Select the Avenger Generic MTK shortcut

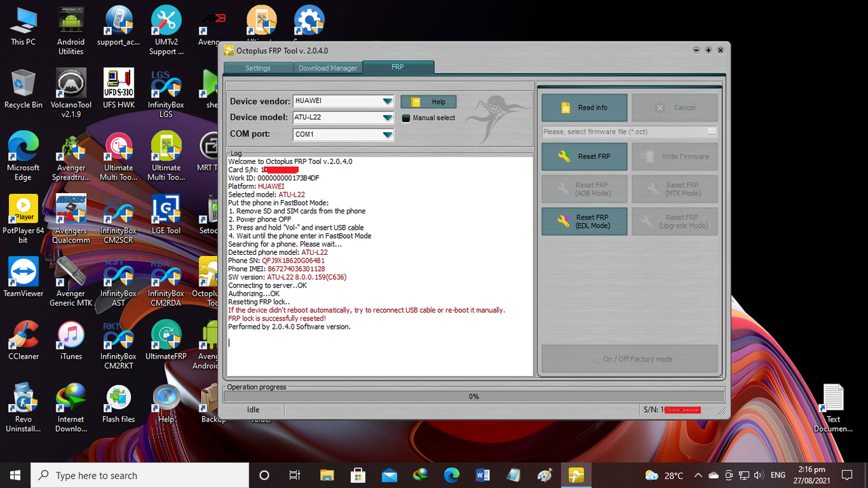point(71,282)
